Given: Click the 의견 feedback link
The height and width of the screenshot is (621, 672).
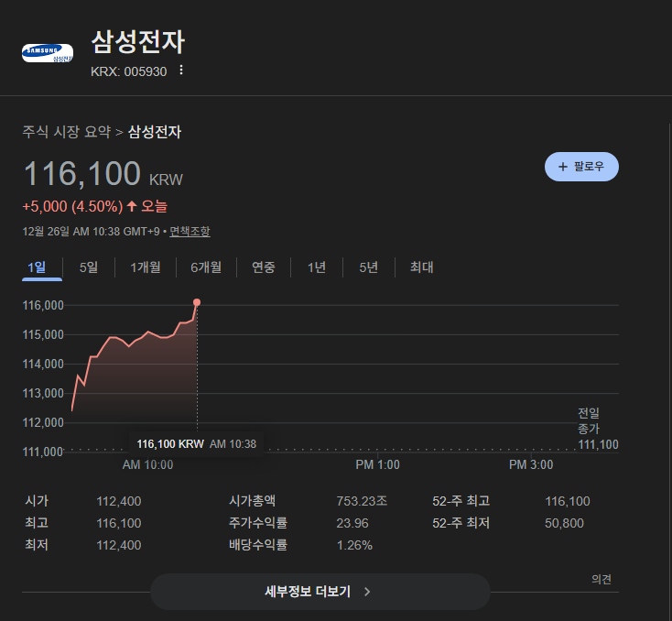Looking at the screenshot, I should pyautogui.click(x=602, y=579).
